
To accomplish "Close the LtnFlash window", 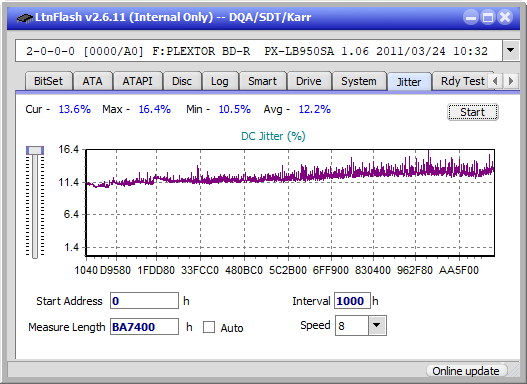I will coord(505,17).
